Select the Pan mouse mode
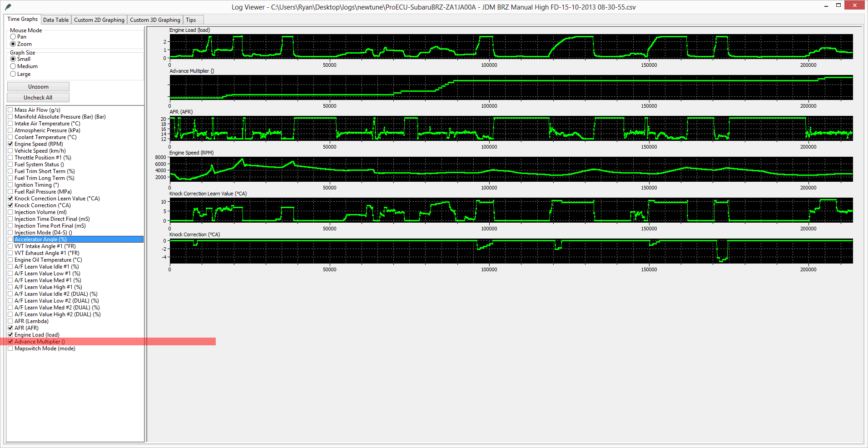 [13, 37]
